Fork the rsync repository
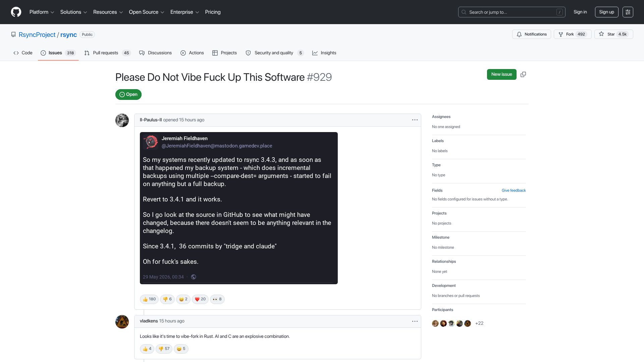The height and width of the screenshot is (362, 644). coord(573,34)
